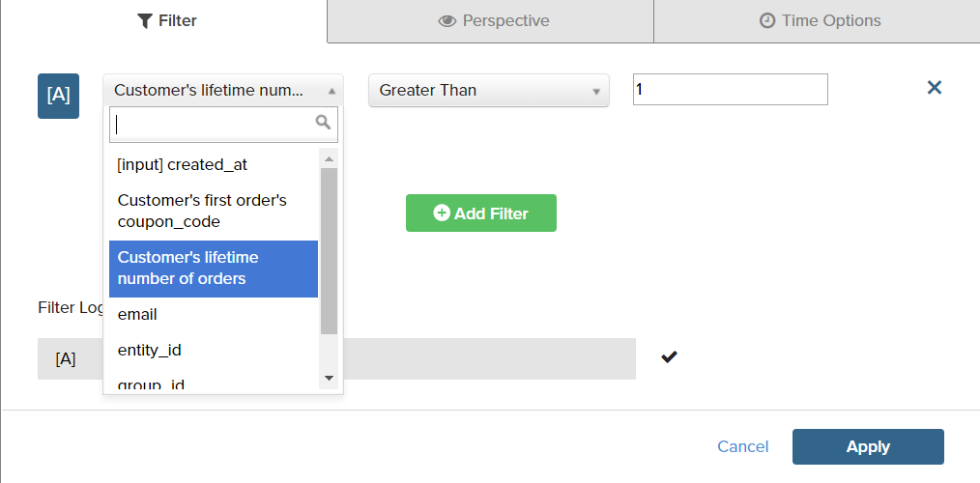Screen dimensions: 980x483
Task: Click the dropdown list scroll down arrow
Action: coord(329,378)
